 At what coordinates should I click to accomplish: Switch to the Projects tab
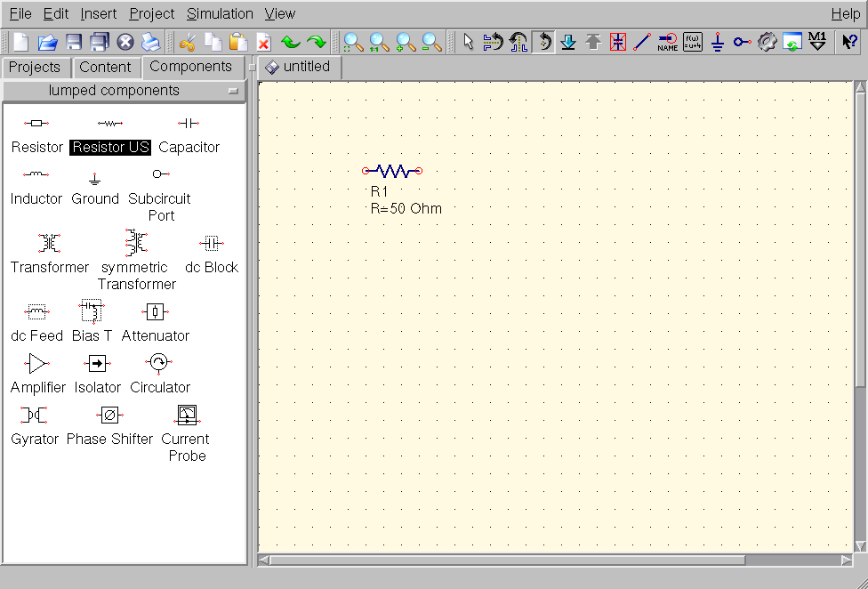pos(35,67)
